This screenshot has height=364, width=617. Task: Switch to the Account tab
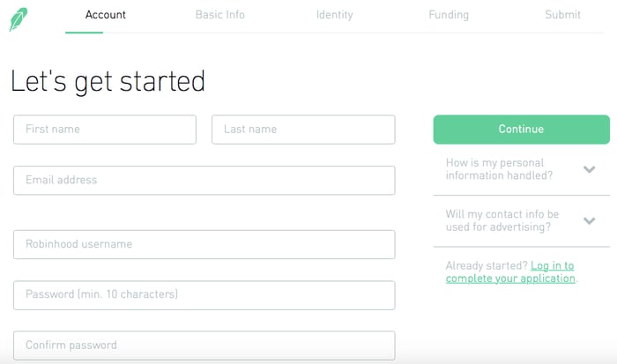106,15
